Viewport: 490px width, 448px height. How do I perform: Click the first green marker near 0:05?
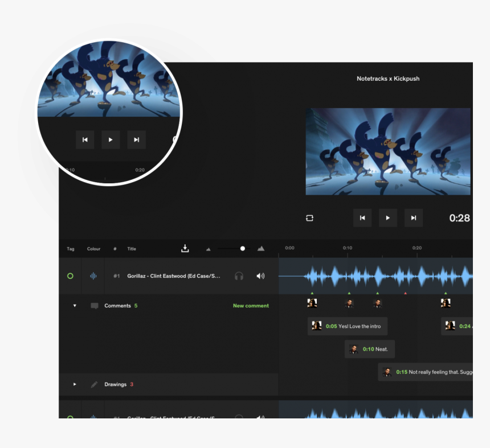(x=312, y=294)
